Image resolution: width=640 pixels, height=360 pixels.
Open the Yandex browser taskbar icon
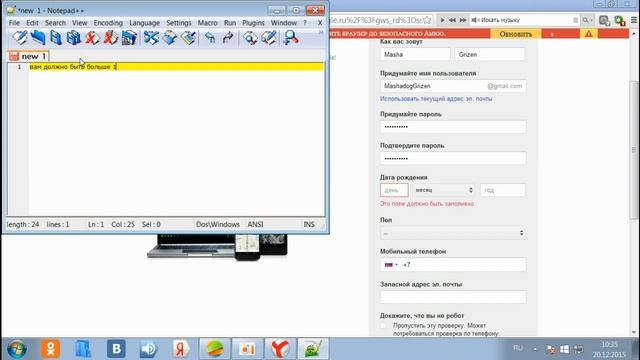[280, 349]
